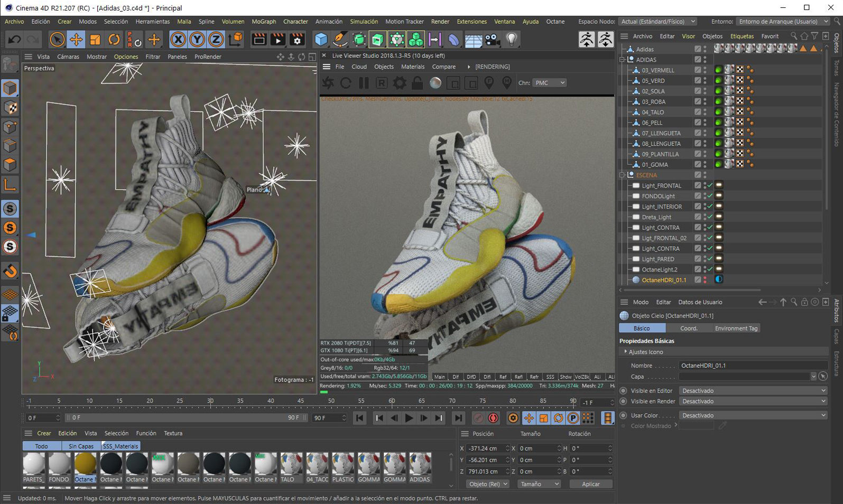Open the Octane menu

(555, 22)
